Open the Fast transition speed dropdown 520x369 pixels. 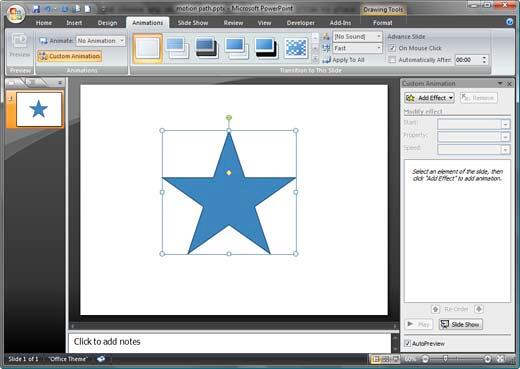coord(379,48)
